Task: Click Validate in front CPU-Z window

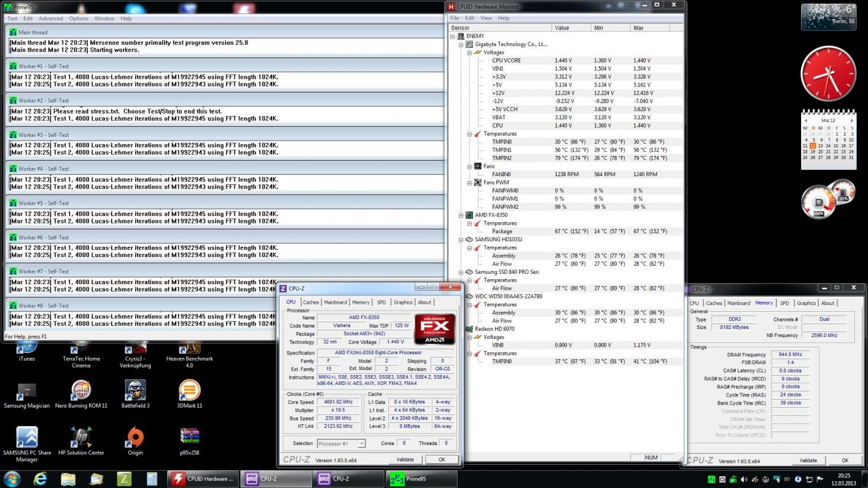Action: point(405,459)
